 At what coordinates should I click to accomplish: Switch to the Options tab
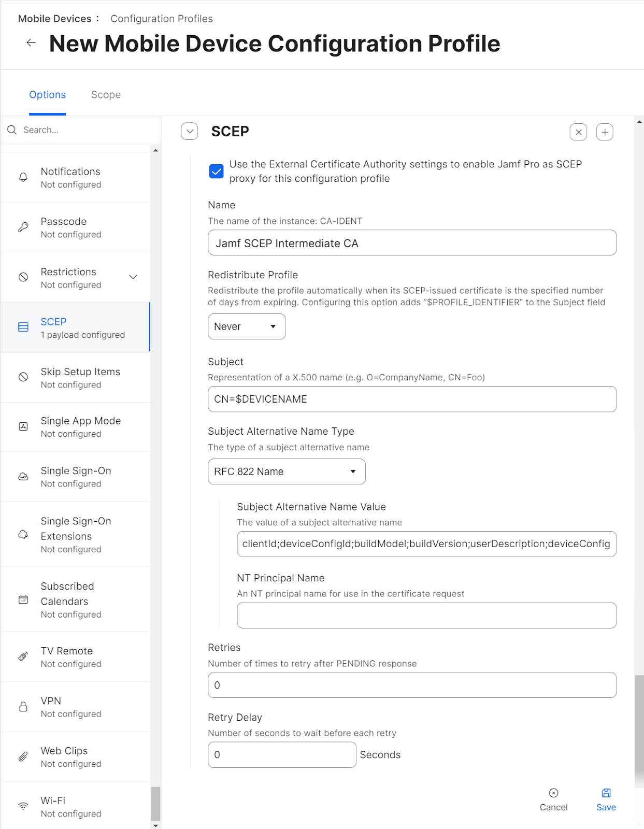[x=47, y=95]
